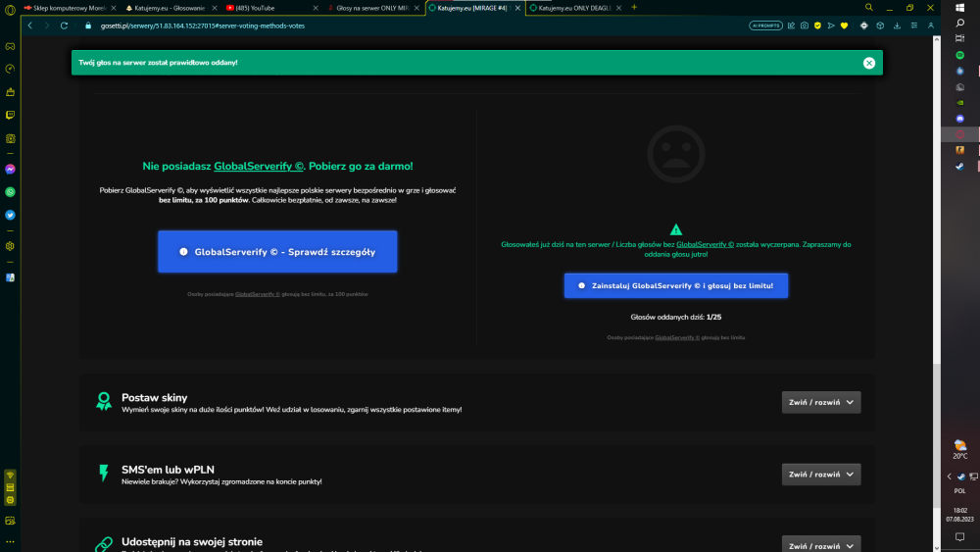Open the downloads arrow icon
This screenshot has width=980, height=552.
click(897, 25)
